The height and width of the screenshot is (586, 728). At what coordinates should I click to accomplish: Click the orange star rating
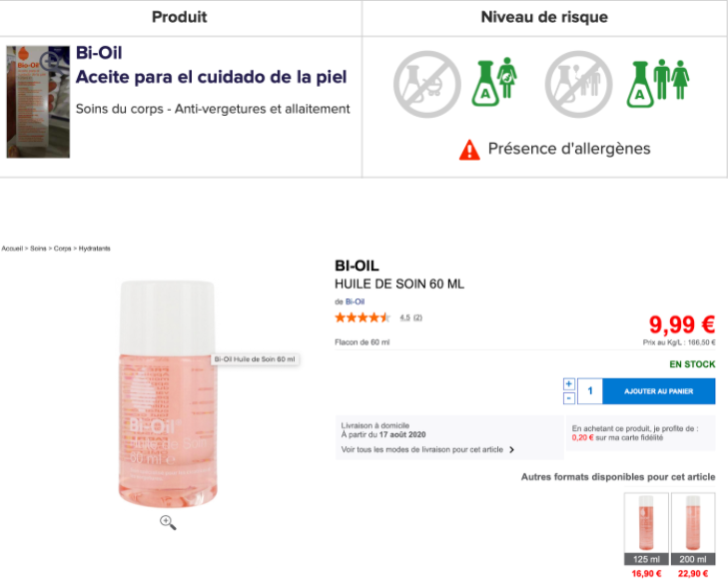click(363, 317)
